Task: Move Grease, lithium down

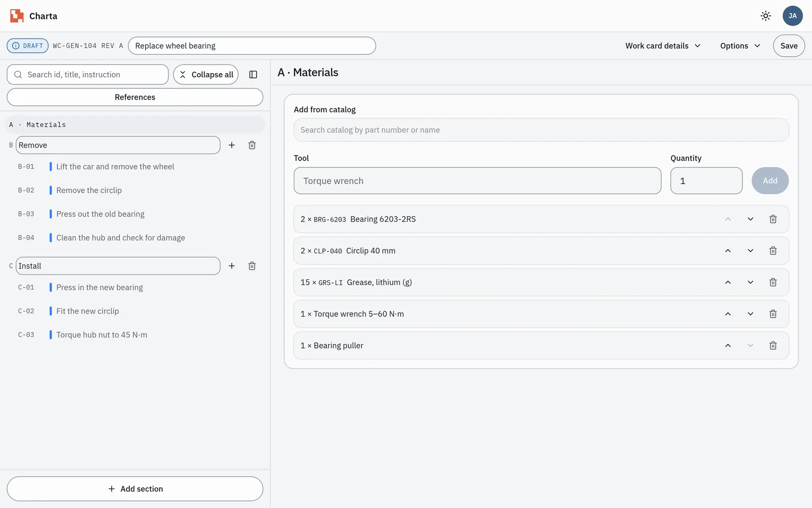Action: 751,282
